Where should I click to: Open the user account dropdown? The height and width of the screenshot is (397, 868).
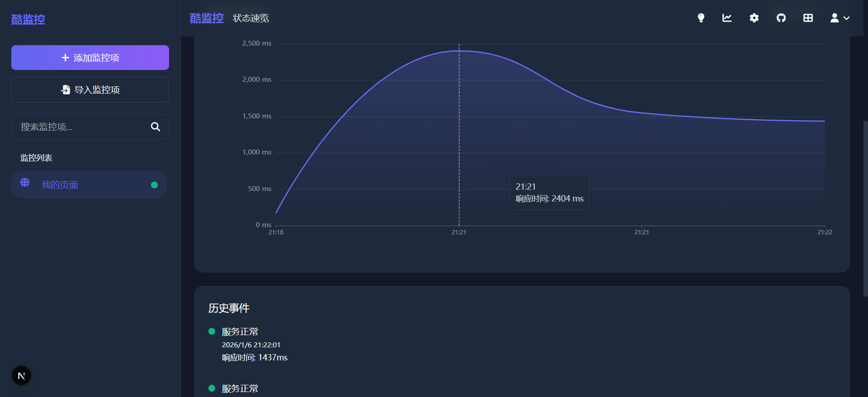(x=840, y=18)
